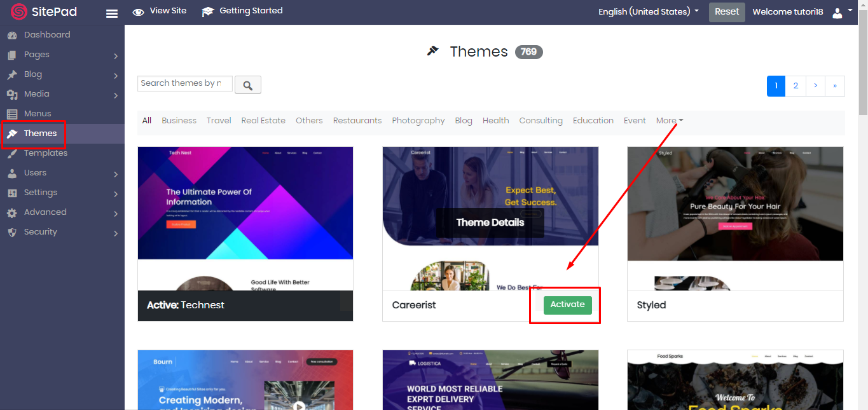Go to themes page 2
The image size is (868, 410).
pyautogui.click(x=796, y=86)
